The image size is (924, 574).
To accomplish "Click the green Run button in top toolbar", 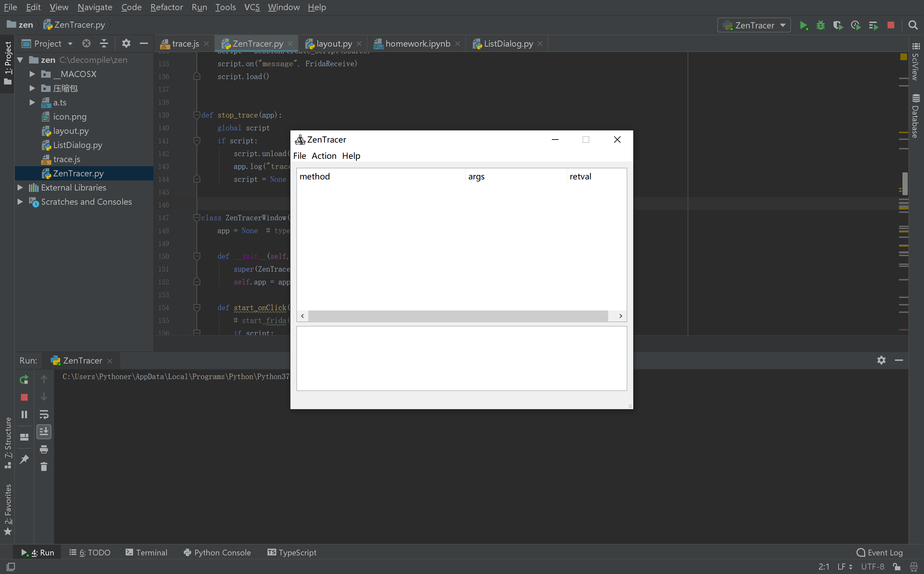I will [803, 25].
